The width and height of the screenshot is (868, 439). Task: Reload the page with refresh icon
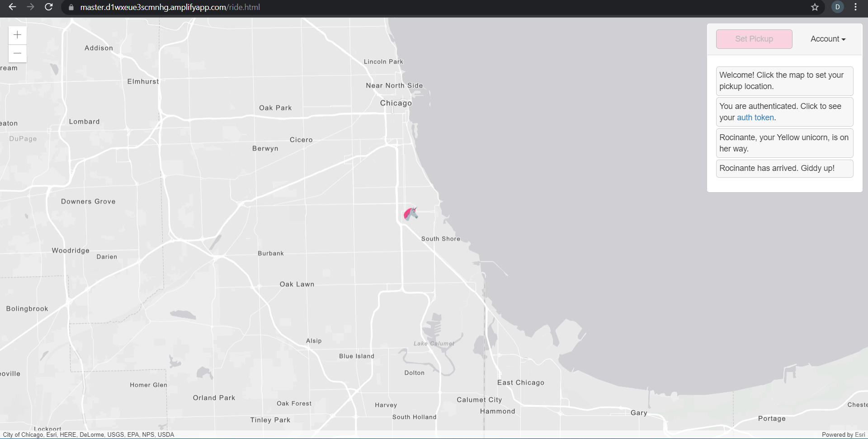click(x=49, y=7)
